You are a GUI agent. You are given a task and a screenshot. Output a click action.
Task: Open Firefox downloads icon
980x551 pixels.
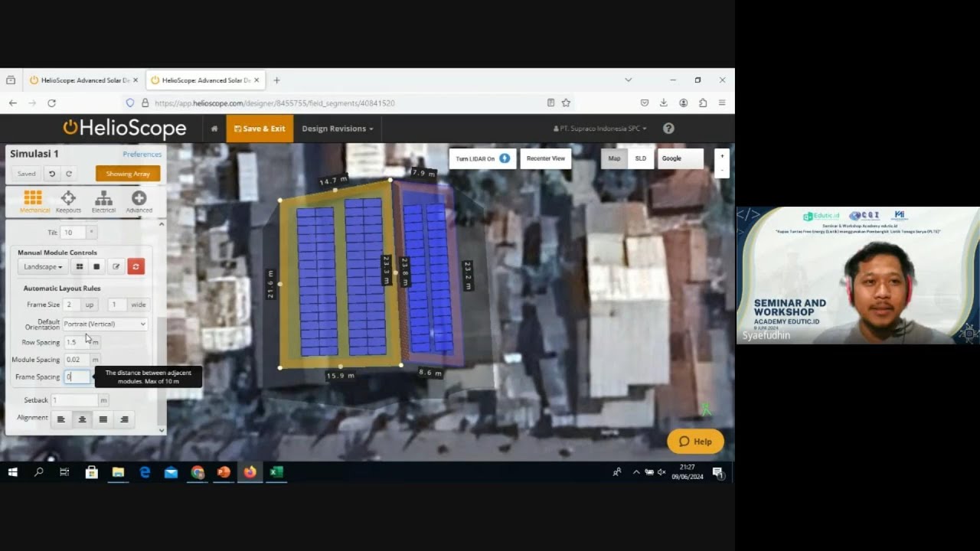tap(663, 103)
